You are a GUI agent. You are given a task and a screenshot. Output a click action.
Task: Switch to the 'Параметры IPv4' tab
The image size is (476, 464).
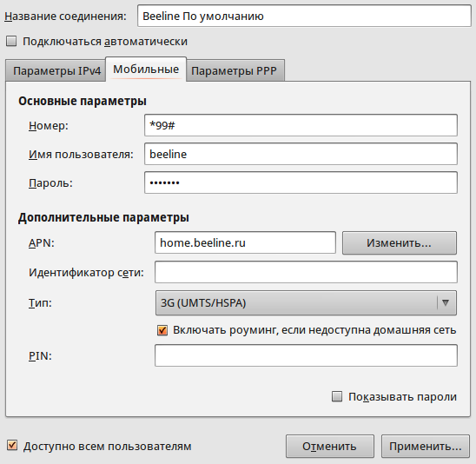[x=56, y=70]
